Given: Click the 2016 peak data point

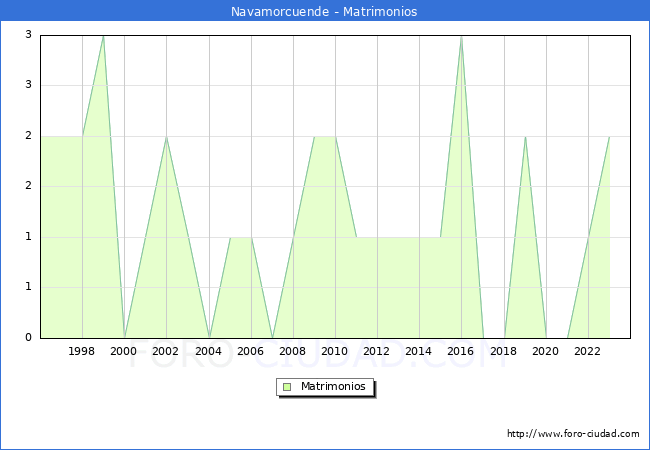Looking at the screenshot, I should pyautogui.click(x=461, y=36).
